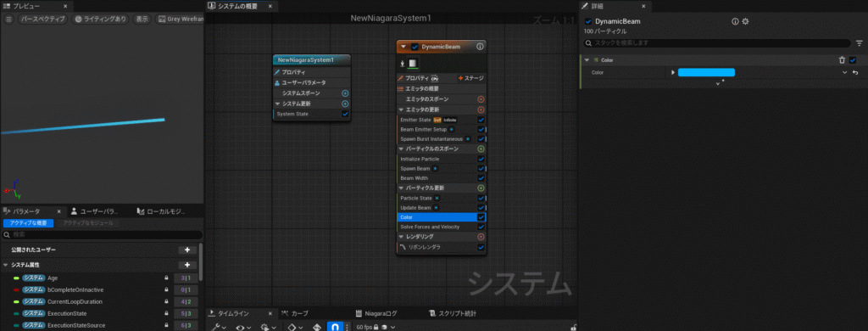This screenshot has width=868, height=331.
Task: Click the auto-key button in timeline toolbar
Action: pyautogui.click(x=317, y=327)
